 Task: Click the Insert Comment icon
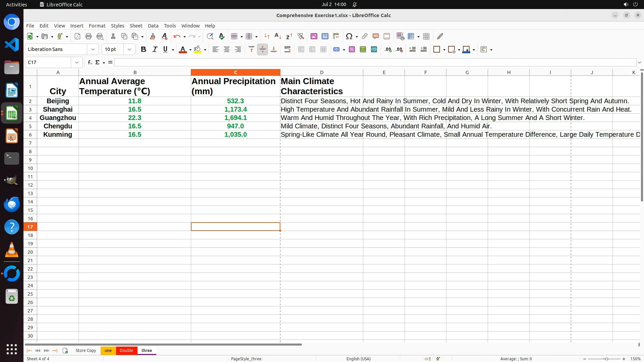click(x=376, y=36)
